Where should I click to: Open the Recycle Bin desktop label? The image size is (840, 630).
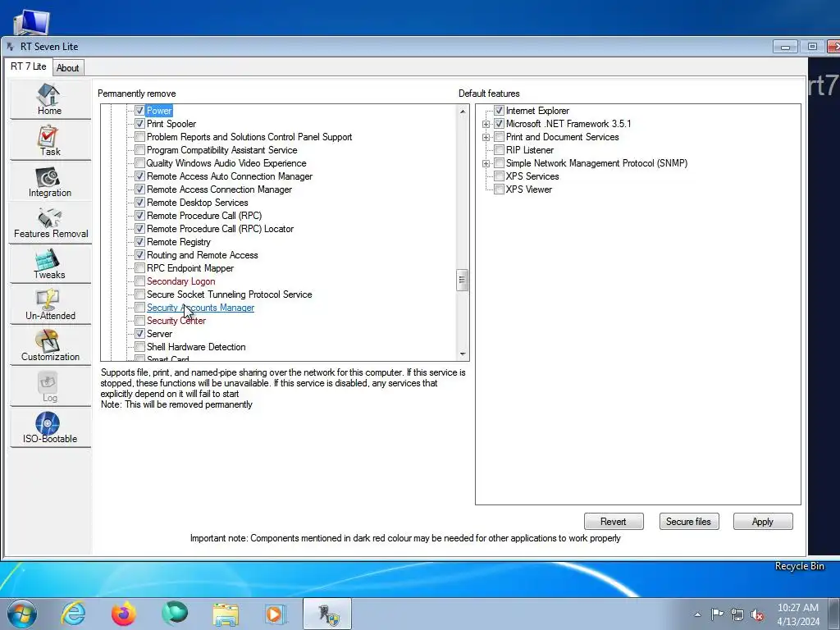[x=799, y=566]
